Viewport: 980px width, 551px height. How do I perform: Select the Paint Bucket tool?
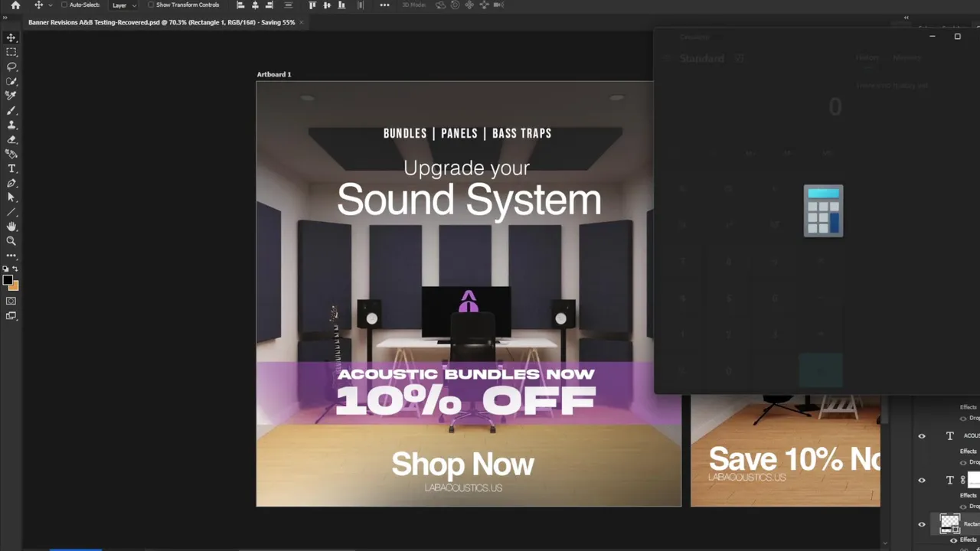[11, 154]
